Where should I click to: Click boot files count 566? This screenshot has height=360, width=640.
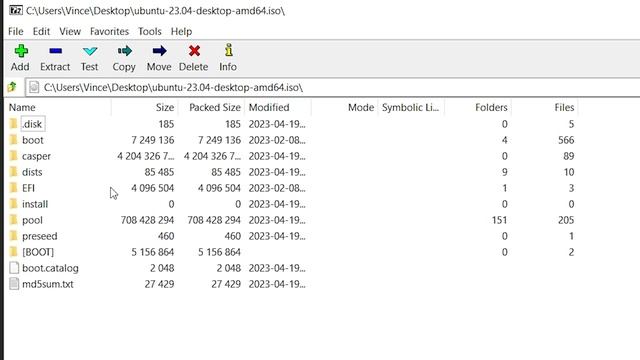pyautogui.click(x=566, y=140)
